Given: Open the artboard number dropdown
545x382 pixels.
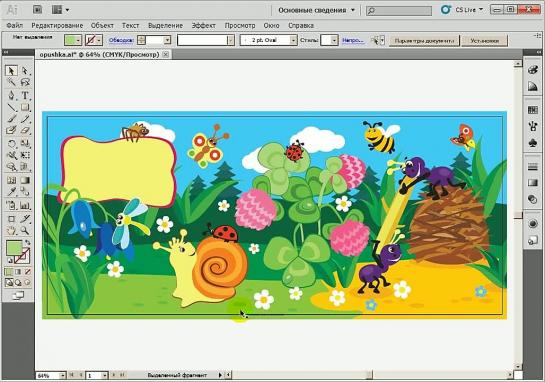Looking at the screenshot, I should tap(105, 375).
